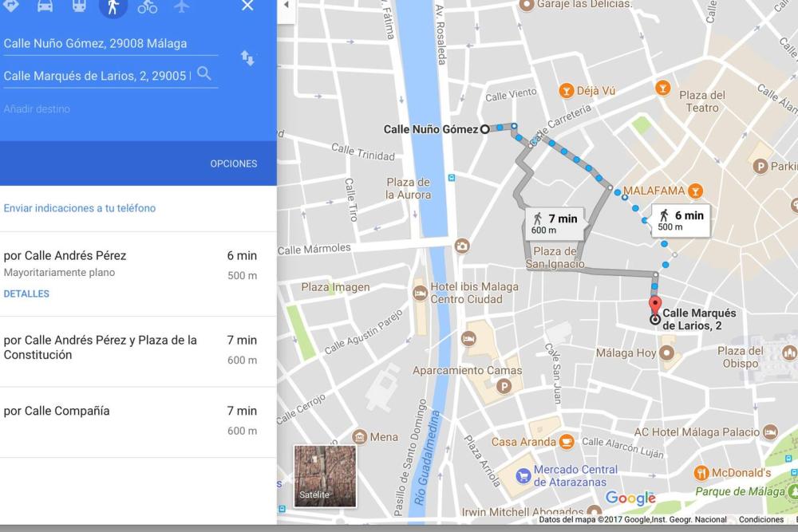This screenshot has width=798, height=532.
Task: Swap origin and destination with the reverse arrows
Action: 247,58
